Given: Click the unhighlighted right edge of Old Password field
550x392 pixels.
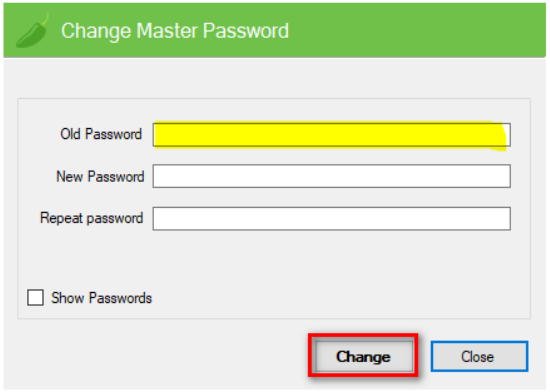Looking at the screenshot, I should pyautogui.click(x=508, y=135).
